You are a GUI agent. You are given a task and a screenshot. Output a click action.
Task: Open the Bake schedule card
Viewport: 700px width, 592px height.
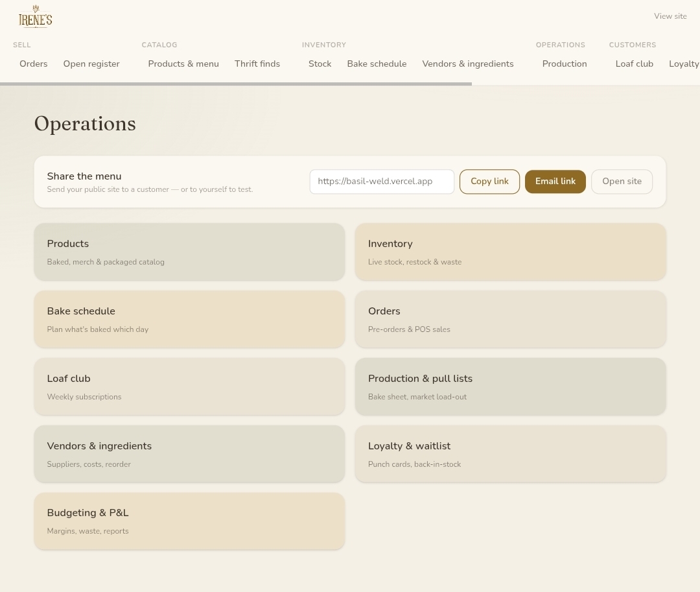point(189,319)
